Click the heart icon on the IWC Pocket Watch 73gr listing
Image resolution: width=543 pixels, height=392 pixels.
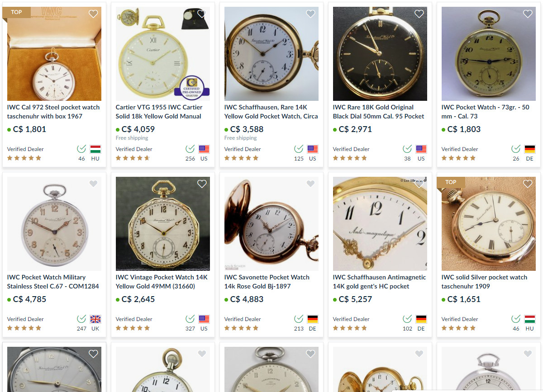[x=528, y=14]
